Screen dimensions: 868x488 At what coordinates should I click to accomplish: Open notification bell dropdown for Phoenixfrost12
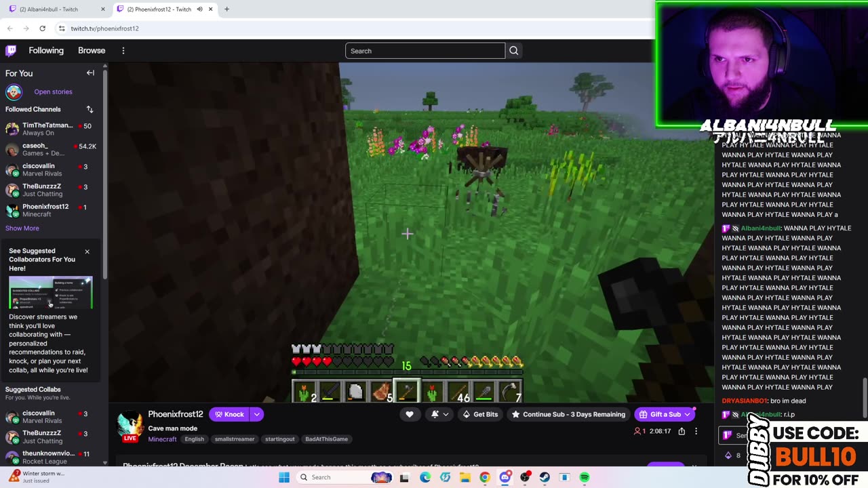click(439, 414)
